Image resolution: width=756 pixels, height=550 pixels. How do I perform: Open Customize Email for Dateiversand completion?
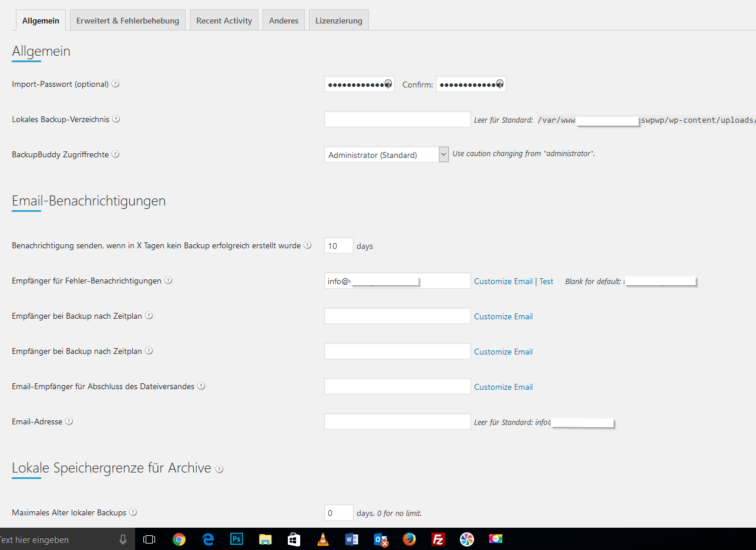[503, 386]
